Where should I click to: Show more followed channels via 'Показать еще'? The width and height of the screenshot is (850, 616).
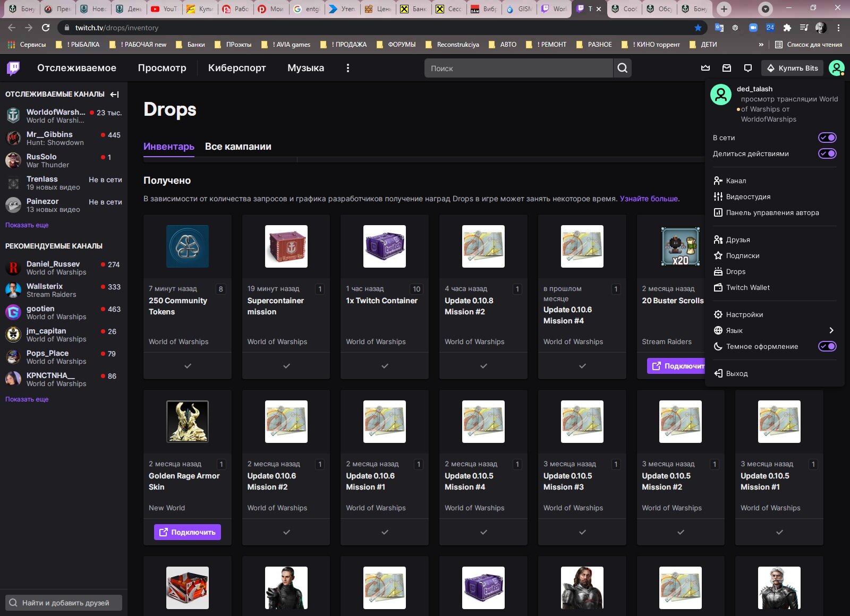pos(27,225)
